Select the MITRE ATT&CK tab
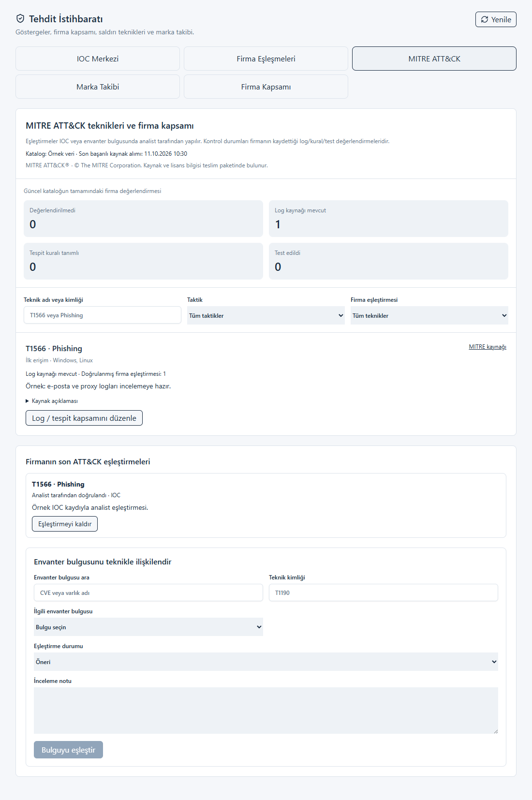Viewport: 532px width, 800px height. pyautogui.click(x=434, y=59)
